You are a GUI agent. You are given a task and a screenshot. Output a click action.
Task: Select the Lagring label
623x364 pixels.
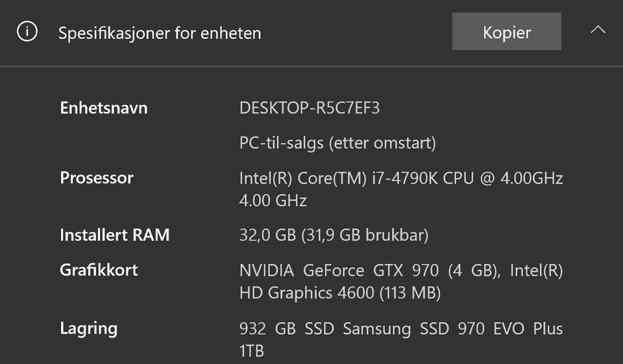pos(89,328)
